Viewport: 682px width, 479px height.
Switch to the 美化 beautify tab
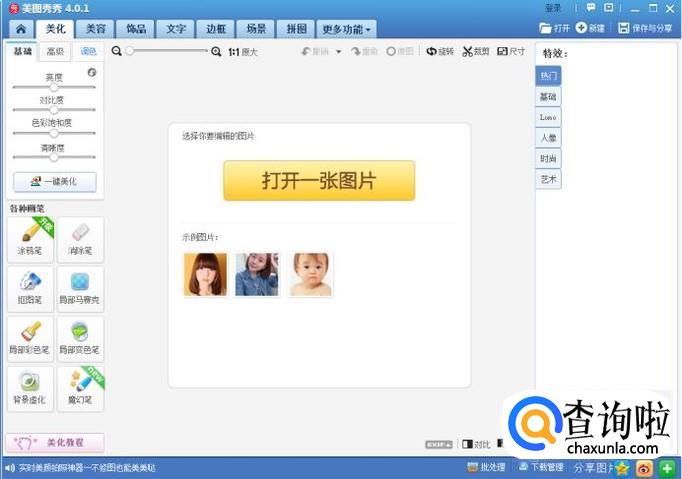55,29
